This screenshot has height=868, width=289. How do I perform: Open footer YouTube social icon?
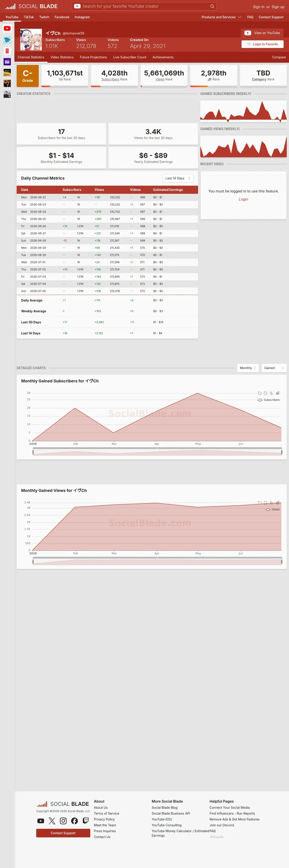(x=41, y=821)
